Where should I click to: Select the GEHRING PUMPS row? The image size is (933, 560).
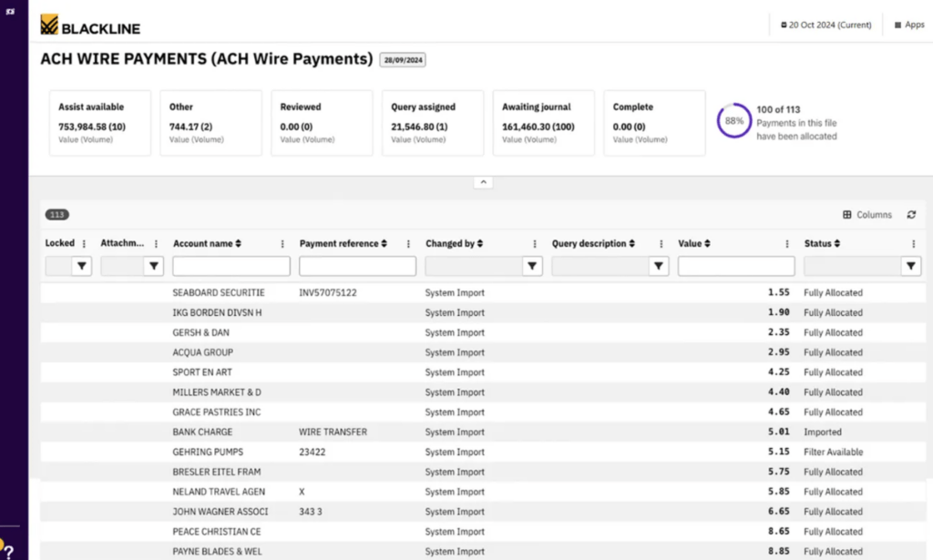[483, 452]
